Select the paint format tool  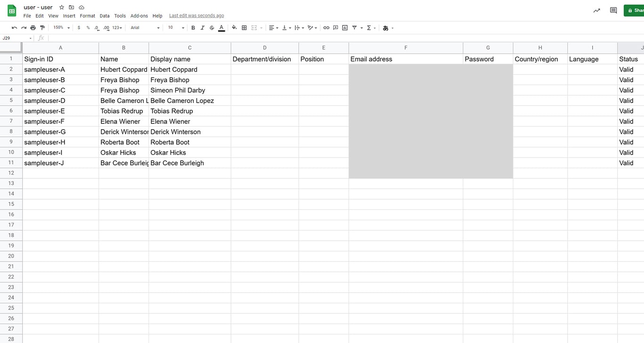tap(42, 28)
